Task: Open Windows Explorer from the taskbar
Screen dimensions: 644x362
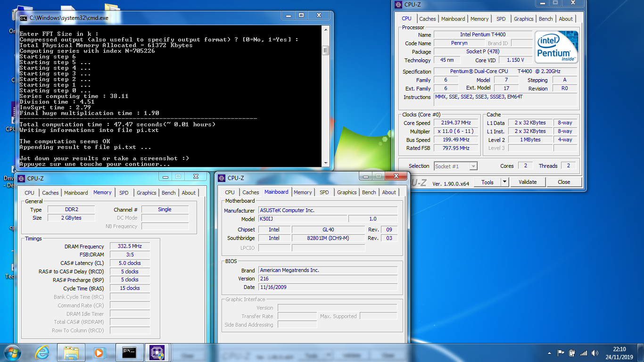Action: click(x=71, y=352)
